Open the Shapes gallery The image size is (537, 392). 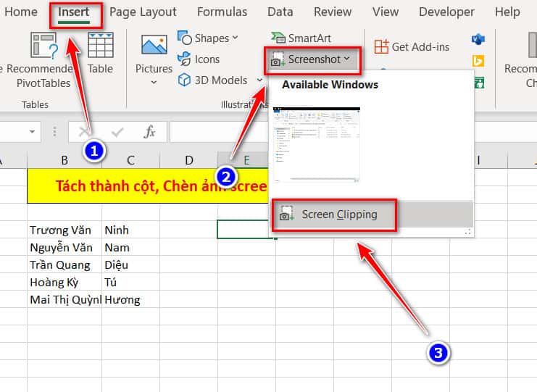[x=207, y=38]
